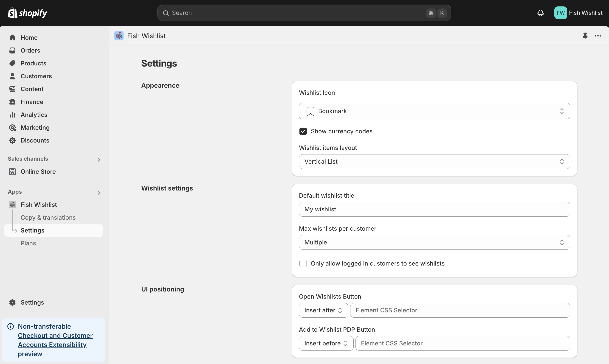Click the Shopify logo

point(27,13)
